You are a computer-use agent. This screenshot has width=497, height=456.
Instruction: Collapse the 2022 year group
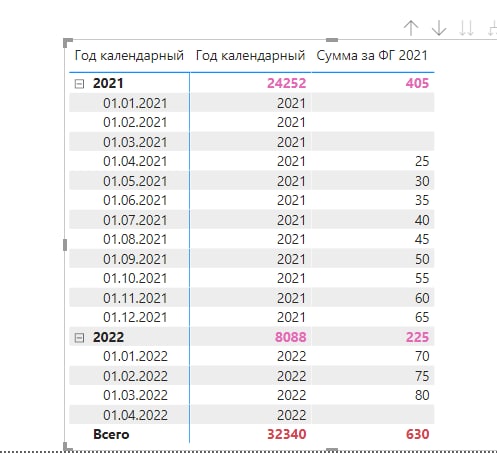(79, 338)
